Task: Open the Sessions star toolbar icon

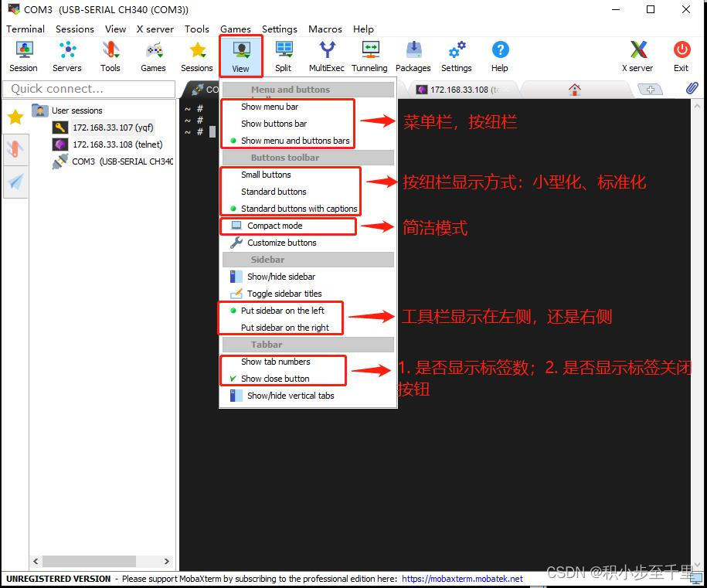Action: click(x=197, y=56)
